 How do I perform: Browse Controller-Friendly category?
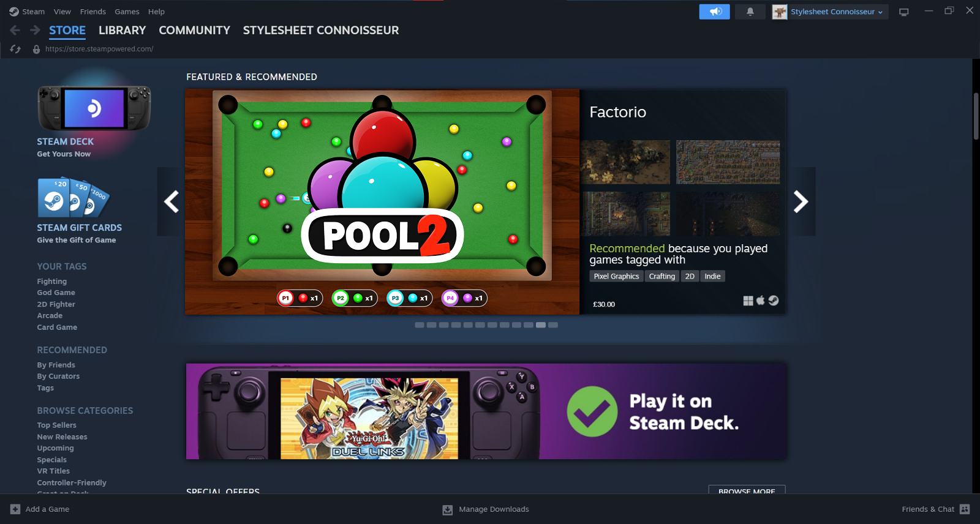pyautogui.click(x=72, y=483)
